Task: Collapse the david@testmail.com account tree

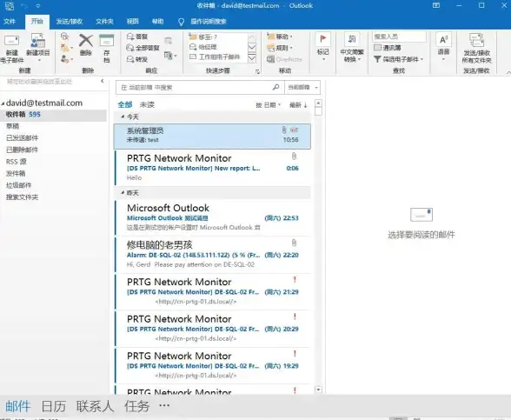Action: (3, 103)
